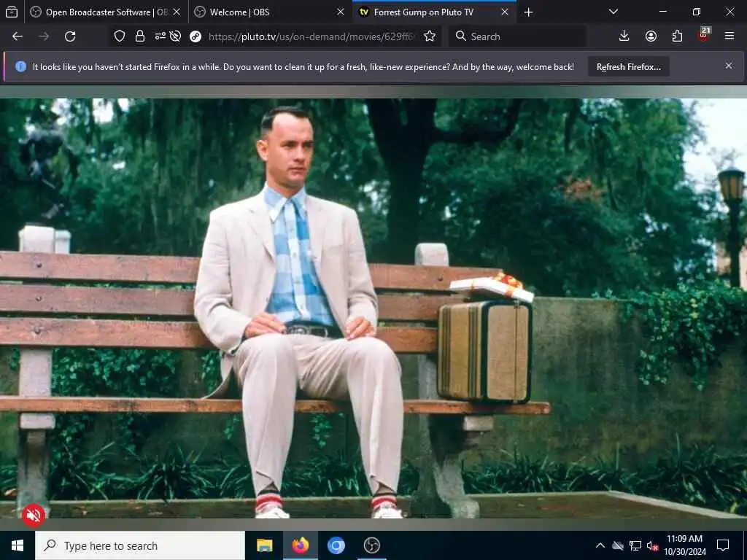Bookmark this page with the star
This screenshot has width=747, height=560.
(430, 36)
